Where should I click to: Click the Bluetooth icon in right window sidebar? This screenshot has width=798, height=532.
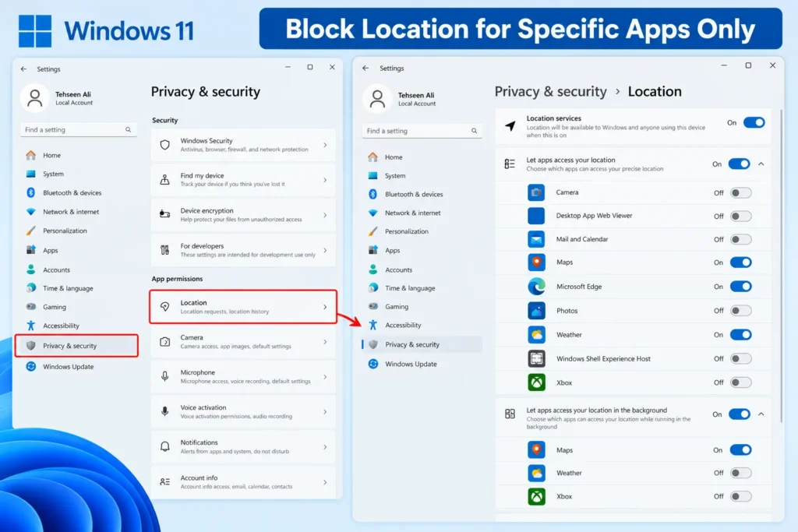(x=373, y=194)
